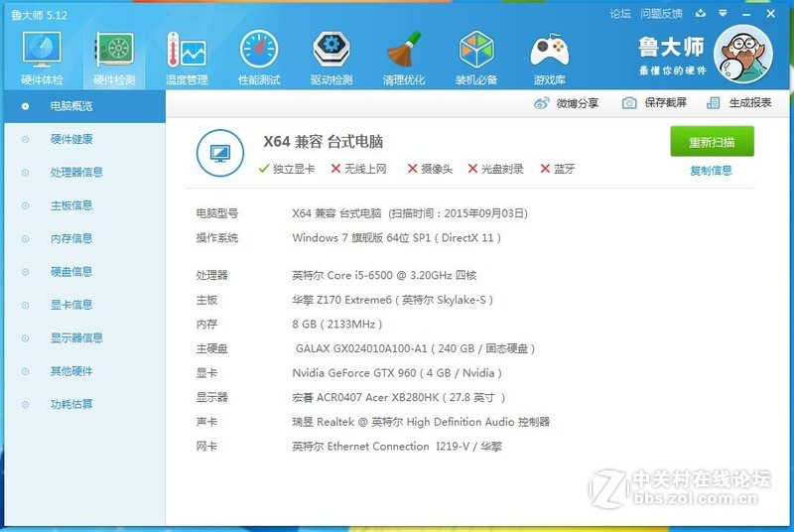Click sound card value Realtek
Viewport: 794px width, 532px height.
(x=421, y=422)
